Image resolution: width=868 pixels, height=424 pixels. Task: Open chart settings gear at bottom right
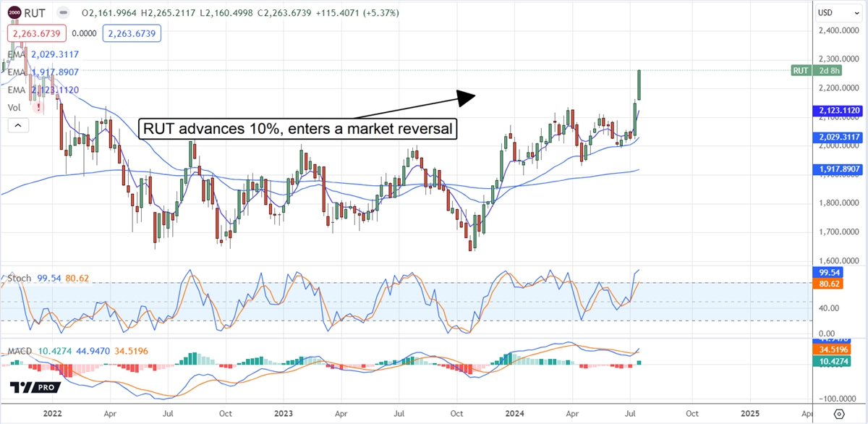pyautogui.click(x=839, y=414)
